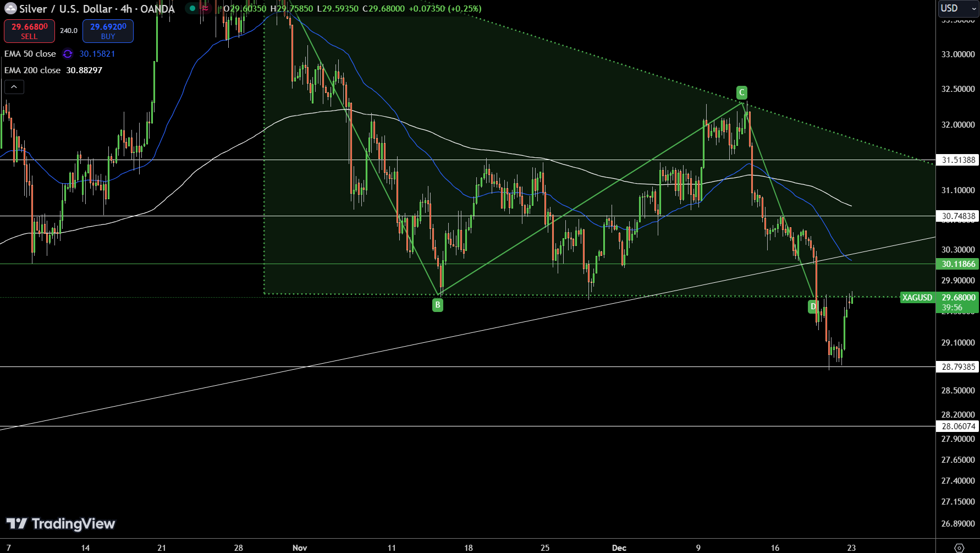Open the USD currency dropdown
Image resolution: width=980 pixels, height=553 pixels.
tap(958, 8)
